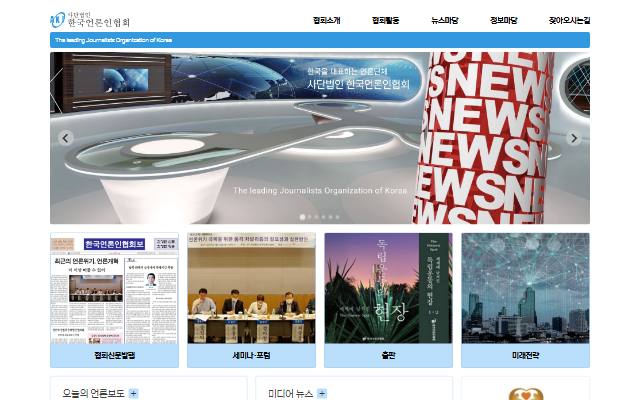Expand 오늘의 언론보도 with its plus icon

pyautogui.click(x=133, y=393)
